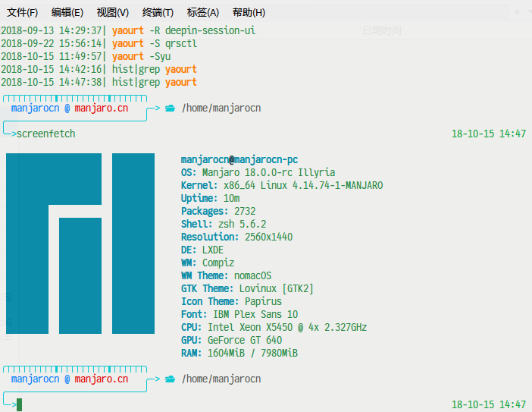
Task: Click upper prompt's '/home/manjarocn' path
Action: tap(221, 109)
